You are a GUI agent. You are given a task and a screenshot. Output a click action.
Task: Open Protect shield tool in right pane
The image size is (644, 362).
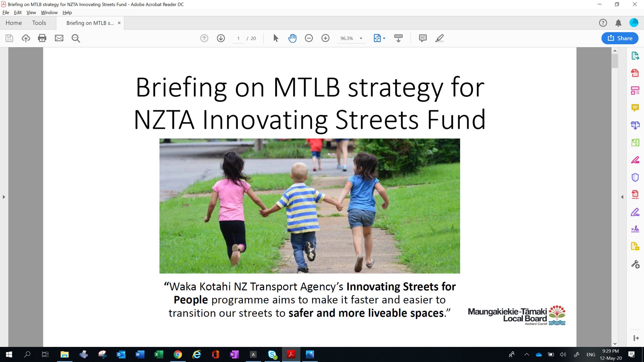pos(635,177)
